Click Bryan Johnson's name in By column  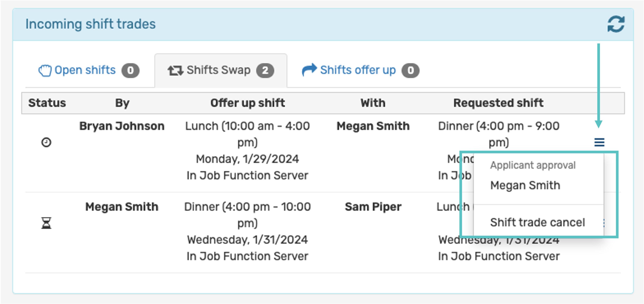(122, 126)
